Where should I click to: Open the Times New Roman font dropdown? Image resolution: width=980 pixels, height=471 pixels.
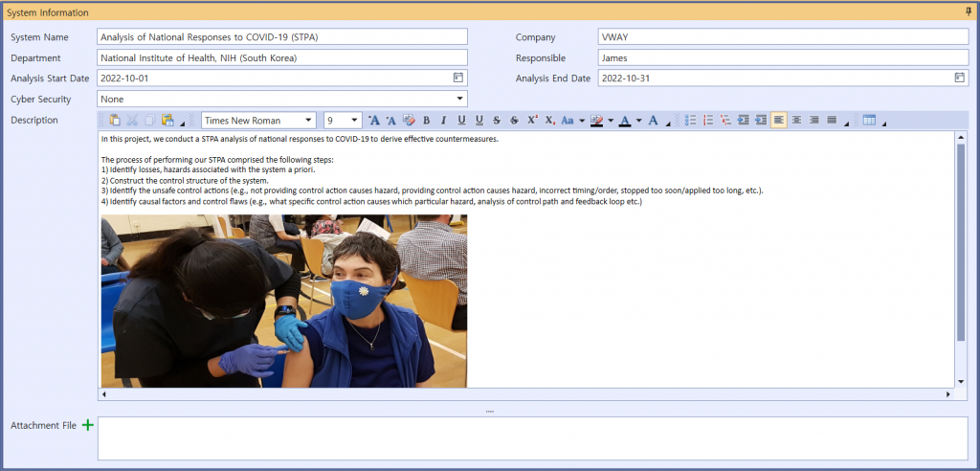pyautogui.click(x=308, y=120)
